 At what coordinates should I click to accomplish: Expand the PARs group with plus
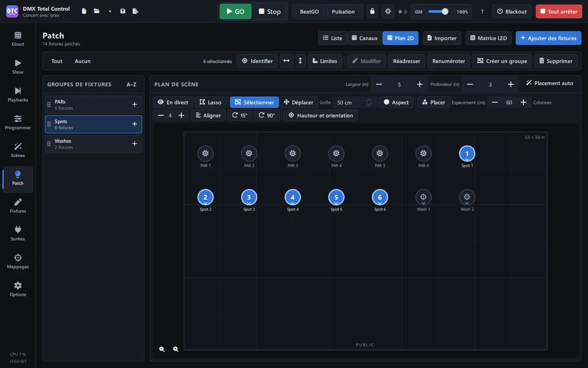pyautogui.click(x=134, y=105)
